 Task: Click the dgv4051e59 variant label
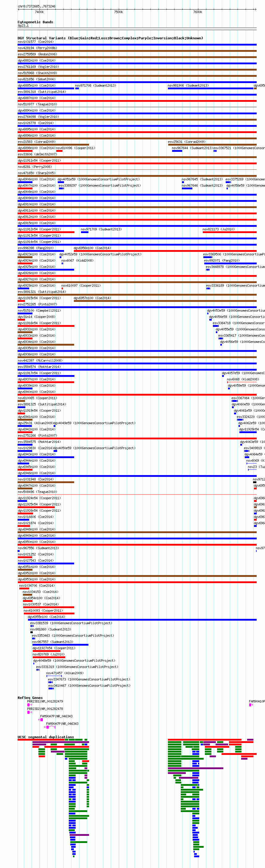(x=99, y=179)
